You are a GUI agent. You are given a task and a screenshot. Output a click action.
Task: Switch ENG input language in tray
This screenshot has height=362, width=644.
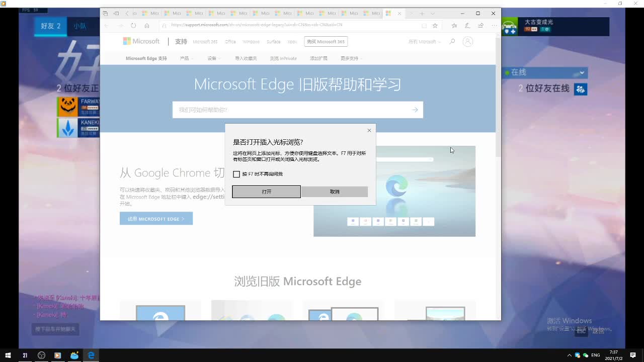click(x=596, y=355)
